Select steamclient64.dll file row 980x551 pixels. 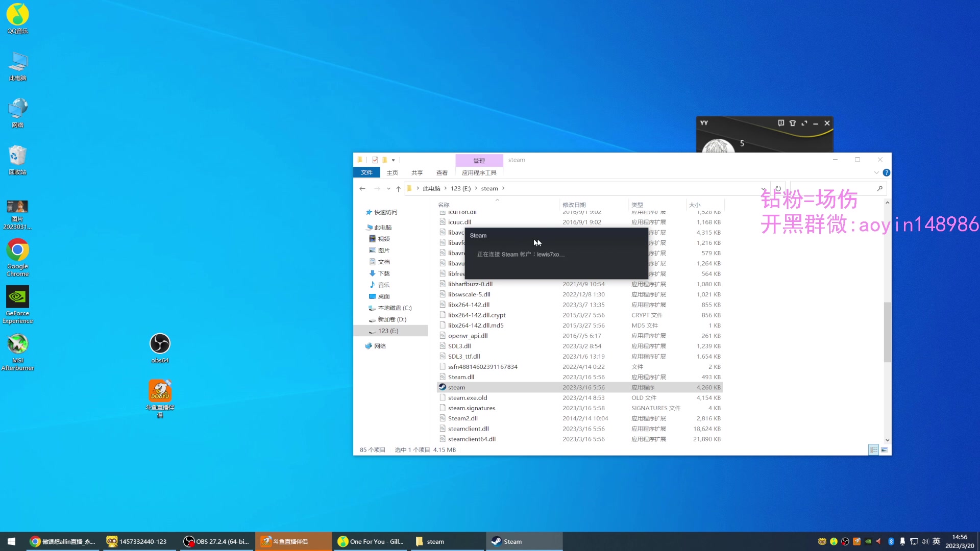(x=579, y=439)
